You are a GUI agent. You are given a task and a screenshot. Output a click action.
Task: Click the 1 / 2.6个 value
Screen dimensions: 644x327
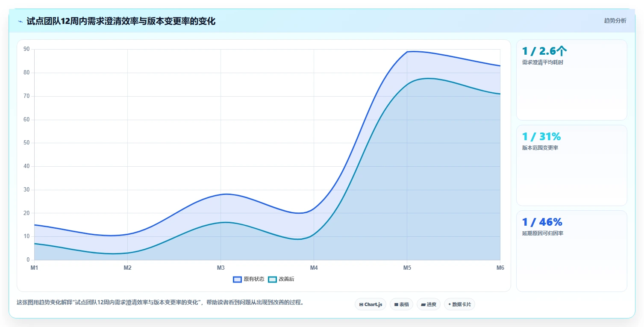544,51
